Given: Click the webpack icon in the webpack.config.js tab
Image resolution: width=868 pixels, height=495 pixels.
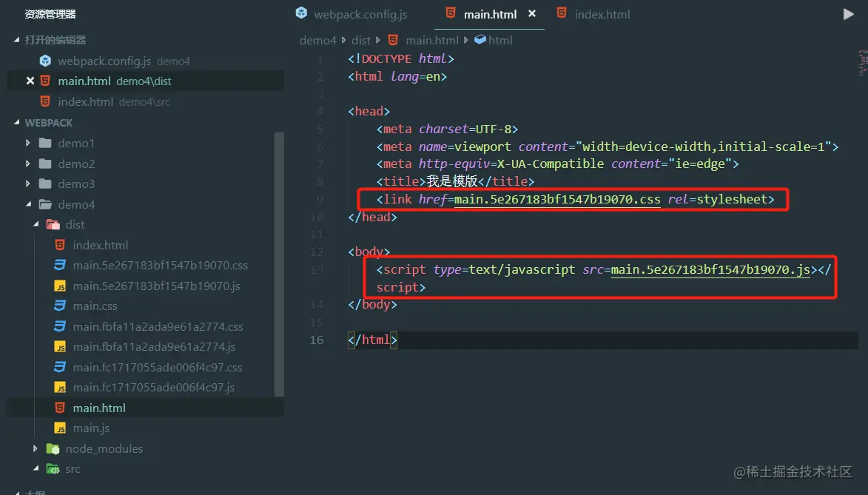Looking at the screenshot, I should (x=301, y=13).
